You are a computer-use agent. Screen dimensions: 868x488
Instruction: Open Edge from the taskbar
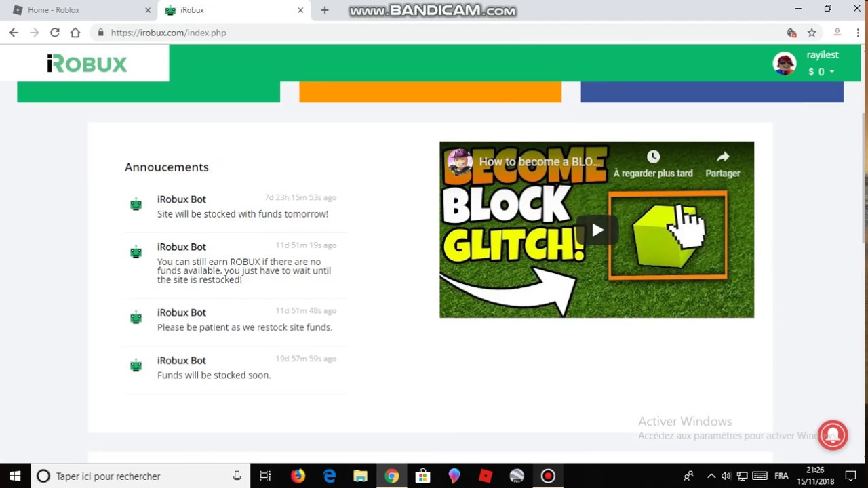click(x=330, y=476)
